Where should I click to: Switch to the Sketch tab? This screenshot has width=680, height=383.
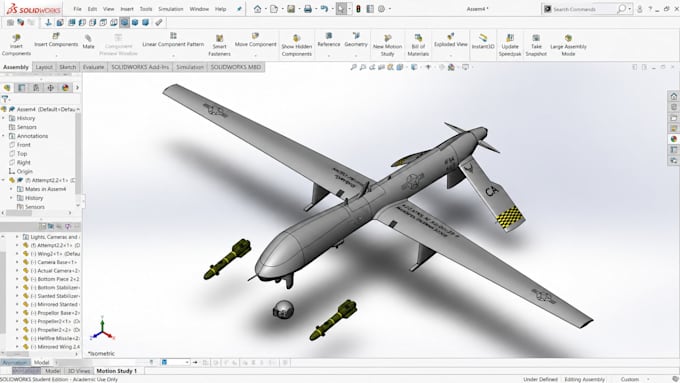pyautogui.click(x=67, y=67)
